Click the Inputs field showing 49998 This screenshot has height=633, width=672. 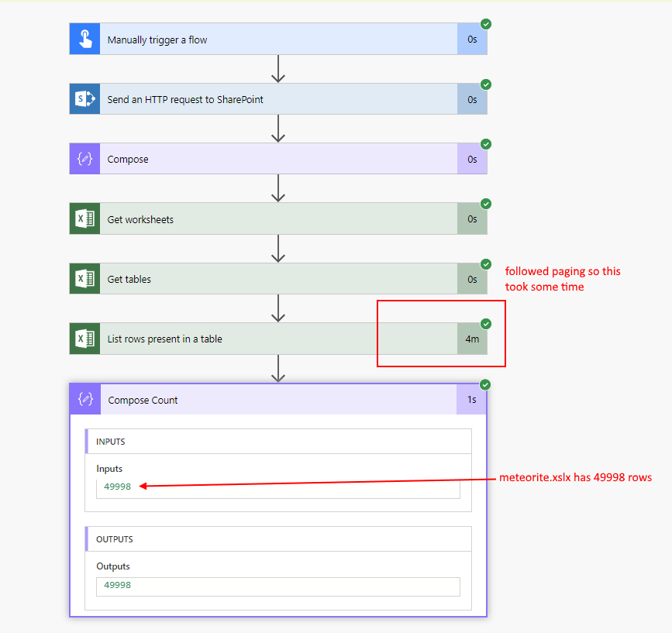[277, 487]
